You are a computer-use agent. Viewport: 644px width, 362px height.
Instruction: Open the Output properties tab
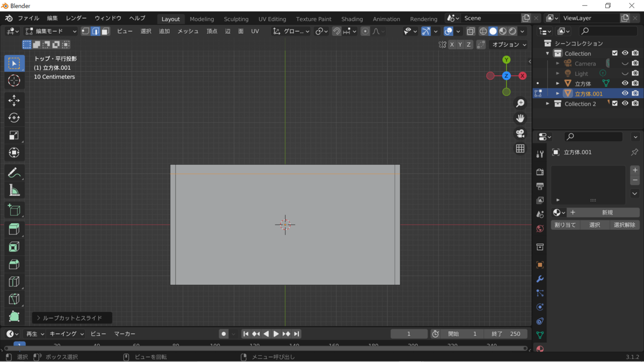pos(540,186)
